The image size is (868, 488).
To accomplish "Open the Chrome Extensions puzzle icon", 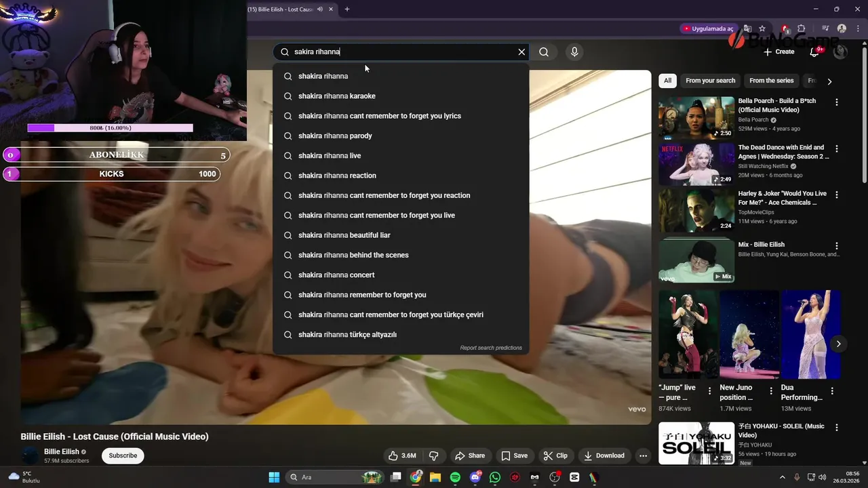I will (x=802, y=28).
